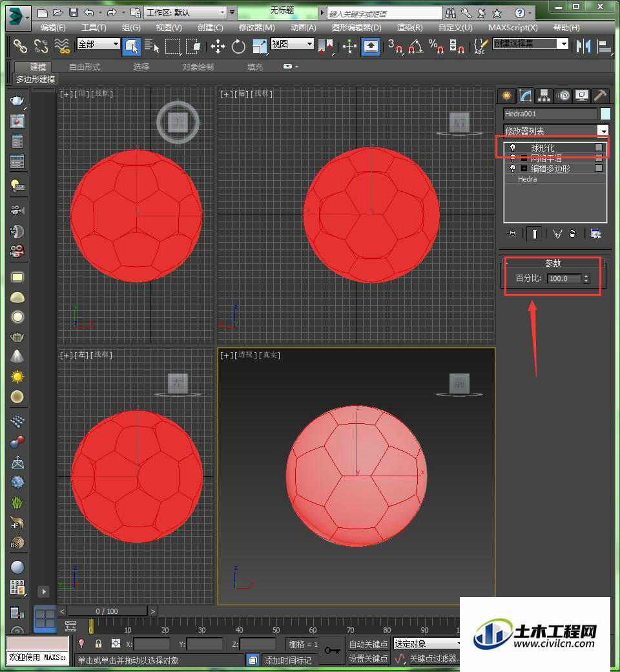Image resolution: width=620 pixels, height=672 pixels.
Task: Open the Create command panel tab
Action: pyautogui.click(x=506, y=96)
